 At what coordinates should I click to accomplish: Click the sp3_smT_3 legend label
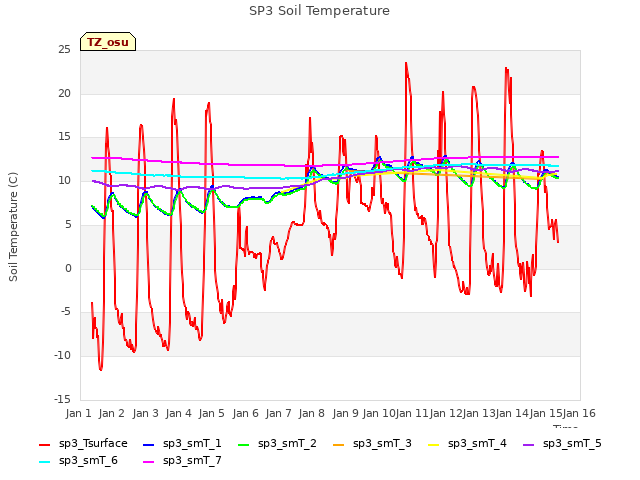click(x=382, y=443)
